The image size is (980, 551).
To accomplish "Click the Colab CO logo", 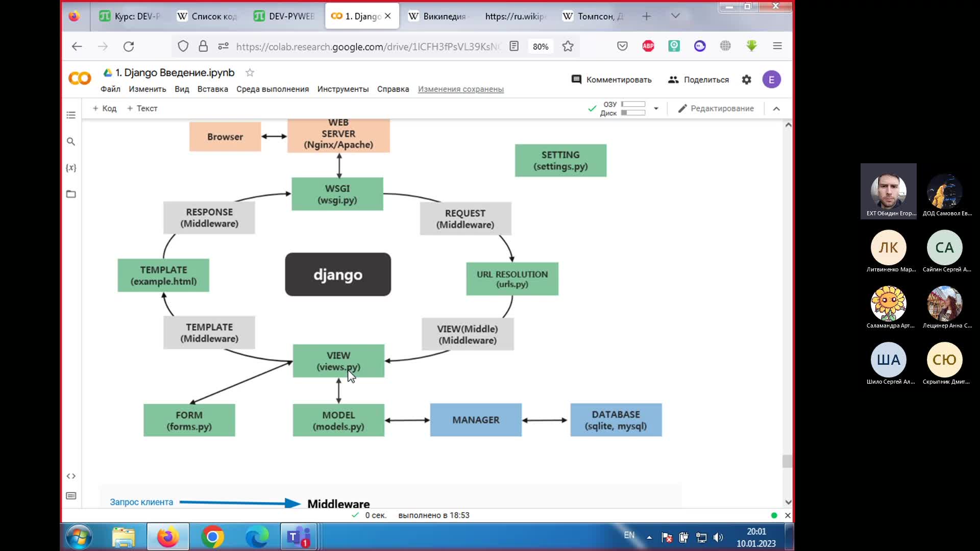I will pos(80,78).
